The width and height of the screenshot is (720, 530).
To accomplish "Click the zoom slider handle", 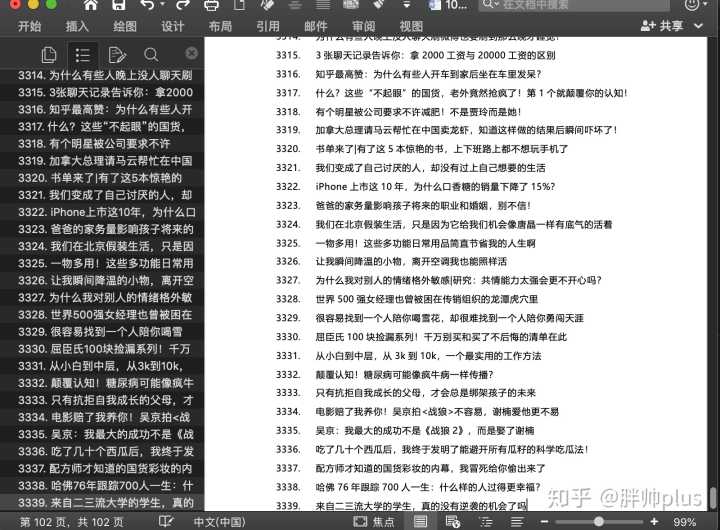I will pos(598,522).
